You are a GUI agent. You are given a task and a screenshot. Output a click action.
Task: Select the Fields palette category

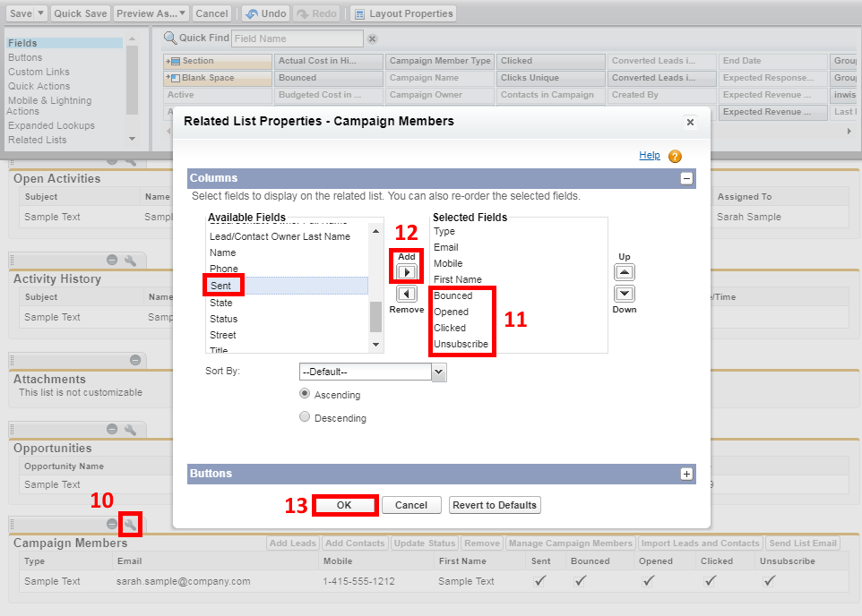coord(65,43)
